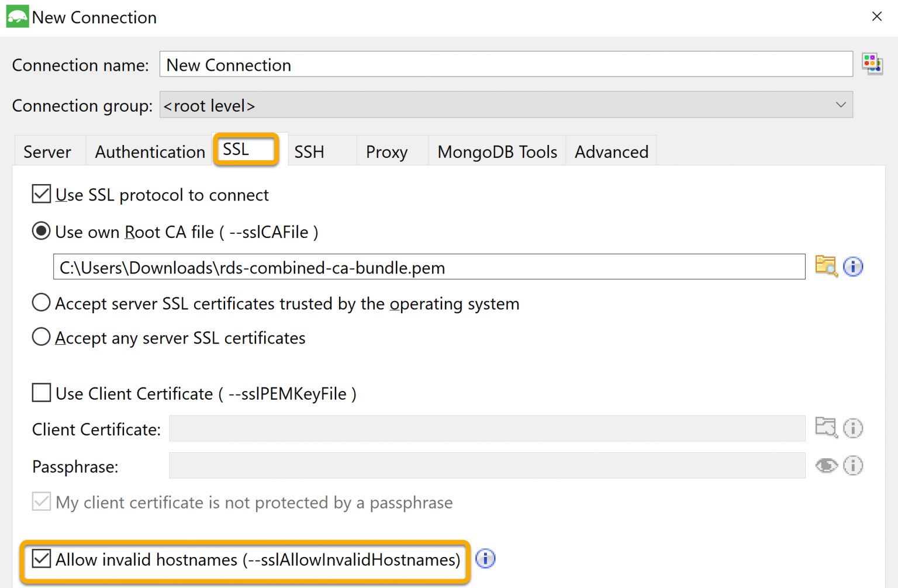The height and width of the screenshot is (588, 898).
Task: Click the info icon next to Allow invalid hostnames
Action: point(485,559)
